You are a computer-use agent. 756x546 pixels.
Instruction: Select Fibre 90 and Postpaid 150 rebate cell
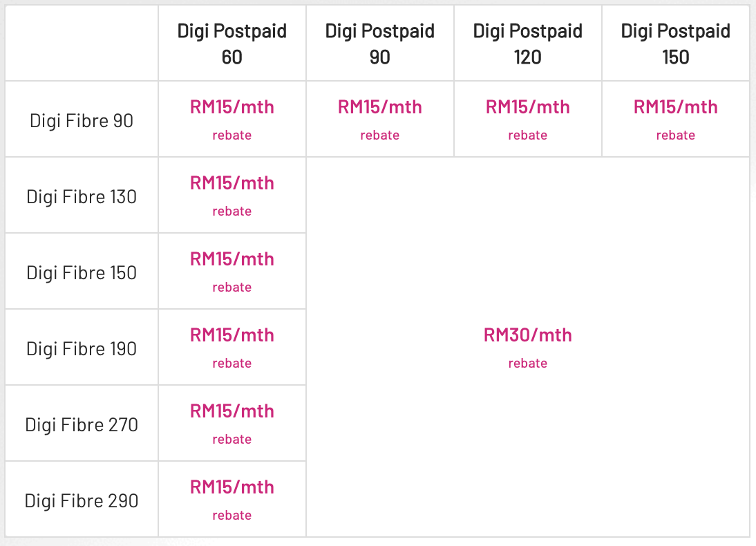coord(676,119)
